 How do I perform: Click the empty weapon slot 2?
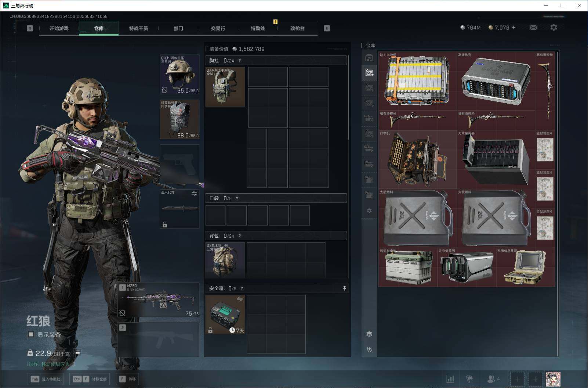[x=159, y=340]
